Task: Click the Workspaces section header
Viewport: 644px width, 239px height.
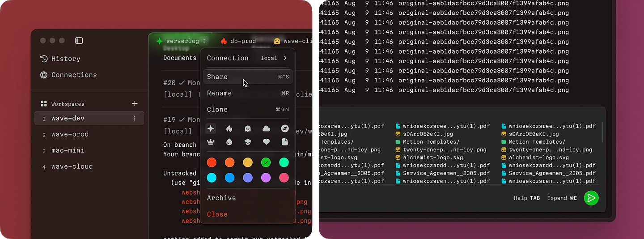Action: [68, 104]
